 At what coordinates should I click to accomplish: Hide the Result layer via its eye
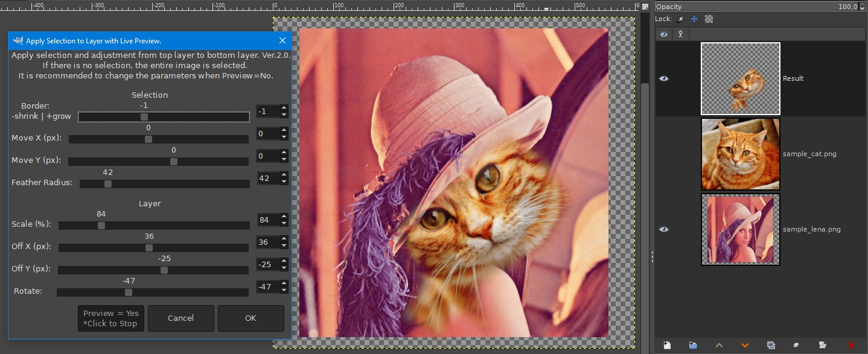(664, 78)
